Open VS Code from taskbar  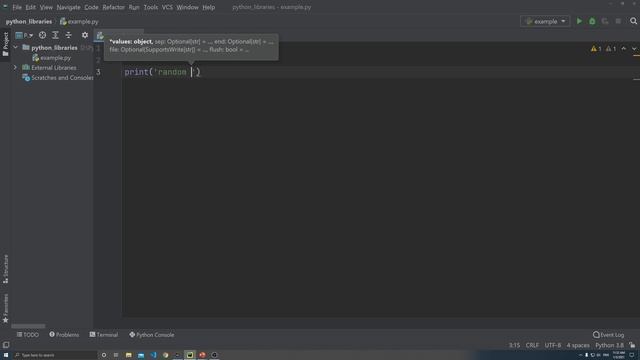(153, 355)
